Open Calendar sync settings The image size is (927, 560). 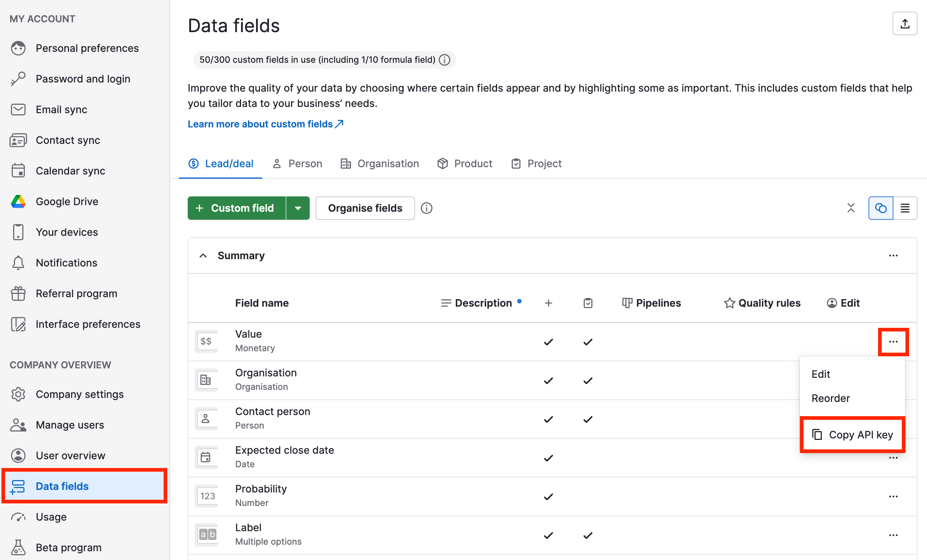pos(85,171)
